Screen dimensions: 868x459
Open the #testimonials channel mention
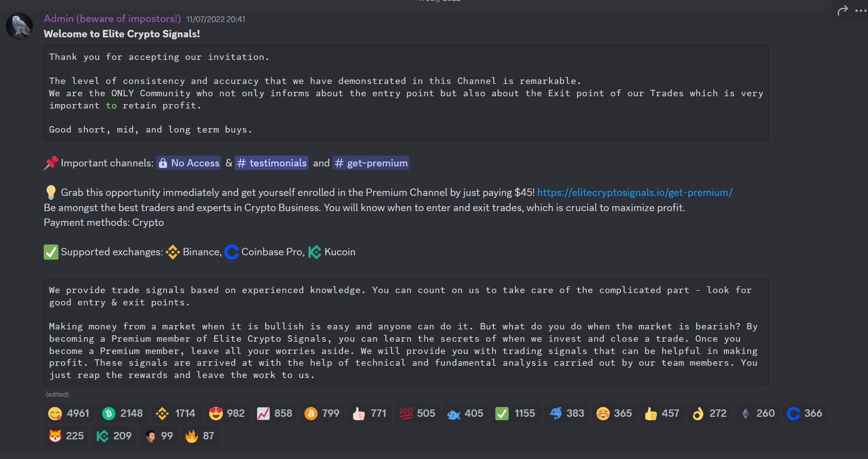271,162
